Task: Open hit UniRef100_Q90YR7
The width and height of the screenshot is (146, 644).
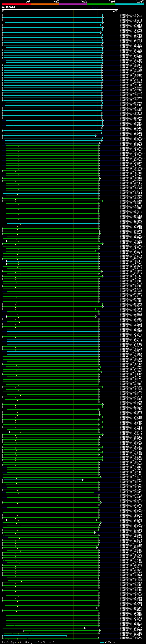Action: (x=131, y=163)
